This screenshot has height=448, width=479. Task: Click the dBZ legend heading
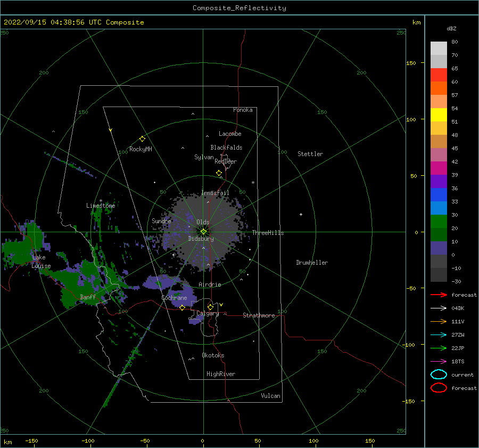[x=451, y=28]
